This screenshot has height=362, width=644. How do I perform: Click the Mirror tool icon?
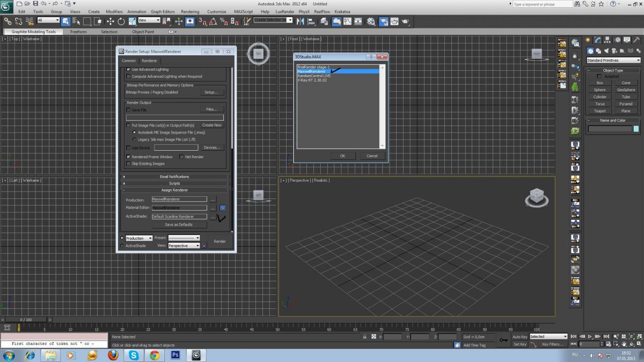301,21
